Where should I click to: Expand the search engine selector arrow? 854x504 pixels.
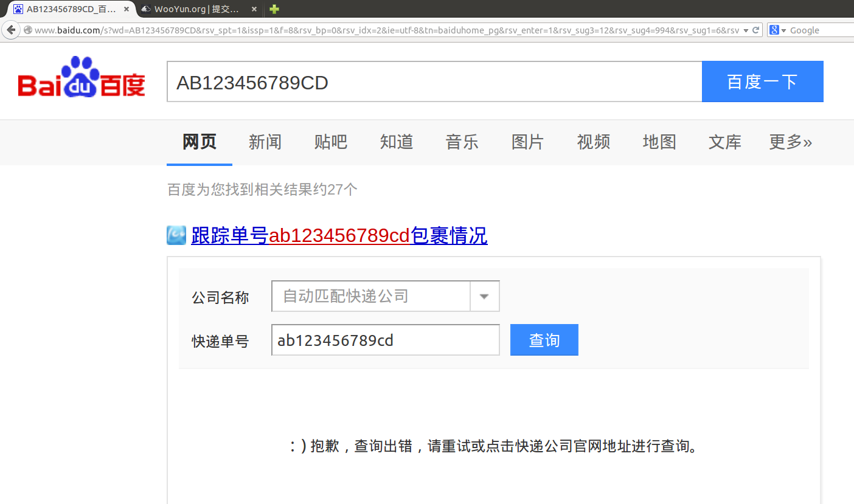click(x=783, y=30)
